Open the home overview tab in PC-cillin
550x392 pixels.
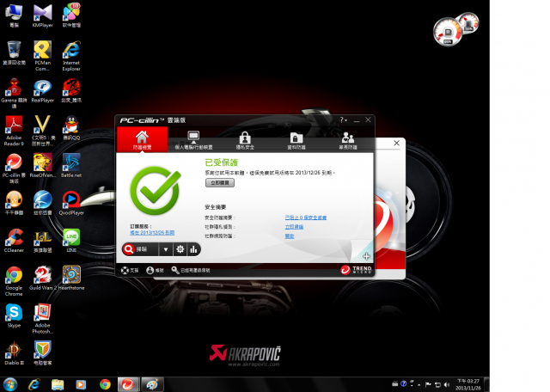click(x=142, y=139)
